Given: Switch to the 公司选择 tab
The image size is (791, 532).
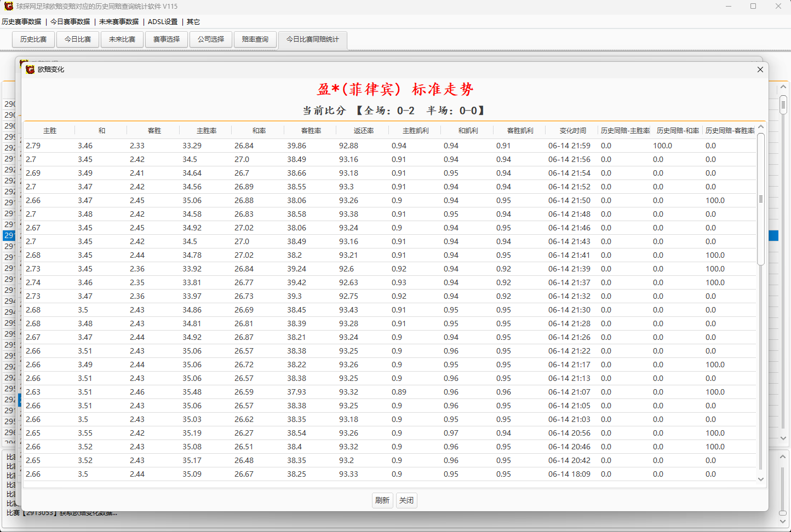Looking at the screenshot, I should [211, 39].
